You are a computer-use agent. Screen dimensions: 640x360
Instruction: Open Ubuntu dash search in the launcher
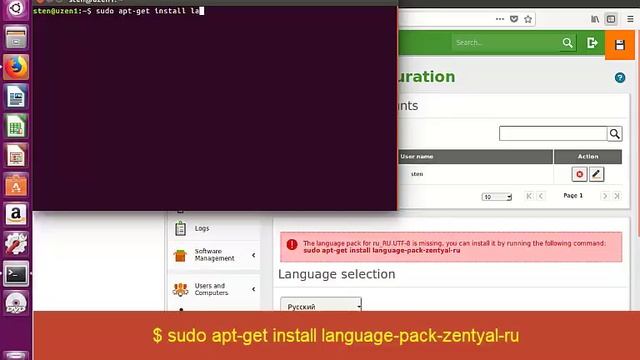point(16,8)
